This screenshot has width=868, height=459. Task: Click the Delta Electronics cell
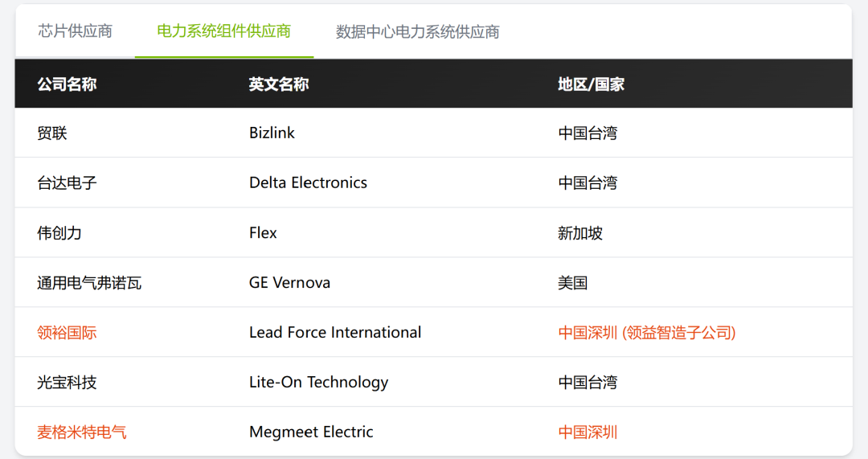coord(308,183)
